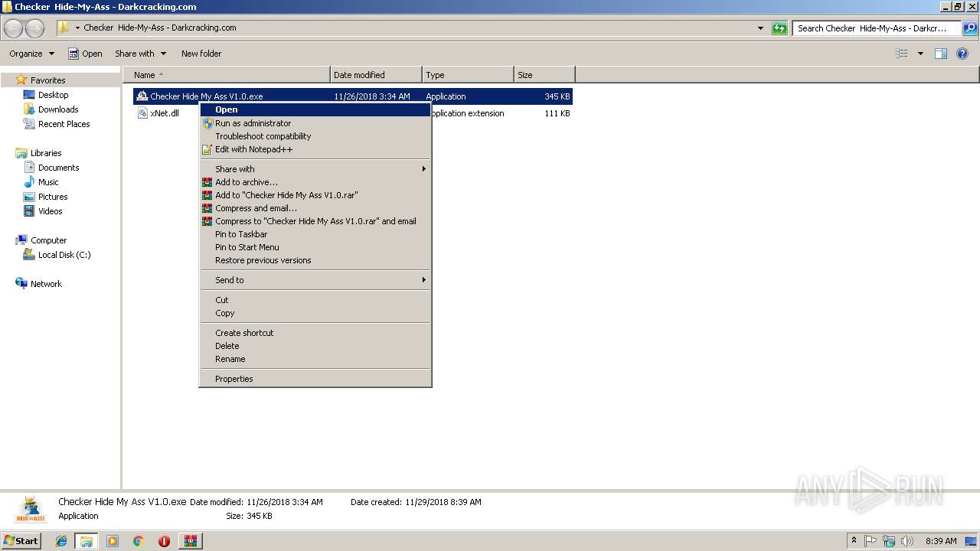This screenshot has width=980, height=551.
Task: Open Windows Media Player from taskbar
Action: (113, 541)
